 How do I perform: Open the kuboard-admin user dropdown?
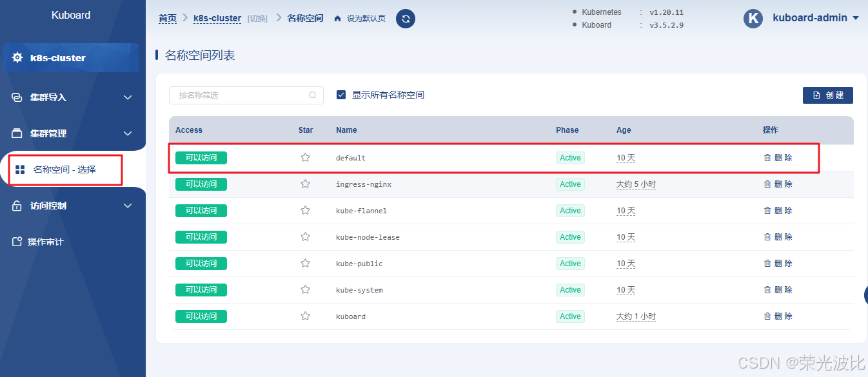[x=816, y=18]
